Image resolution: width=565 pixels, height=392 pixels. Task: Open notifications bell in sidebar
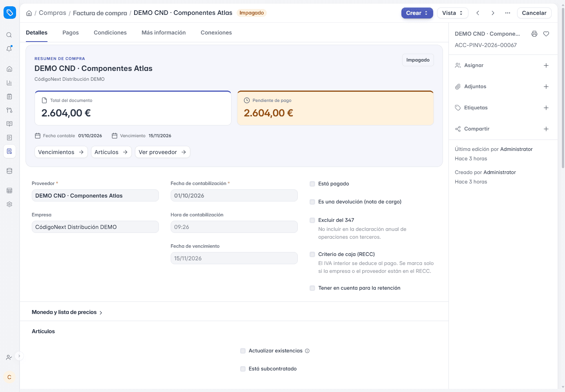tap(9, 49)
